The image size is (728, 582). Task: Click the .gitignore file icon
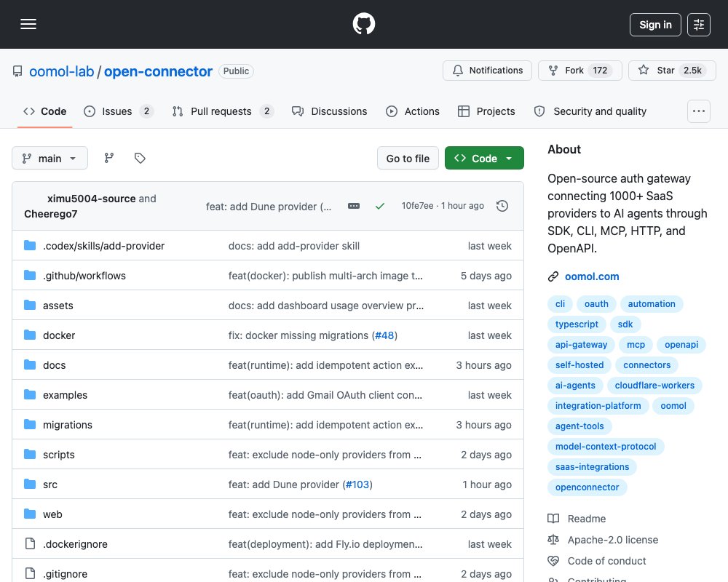[30, 574]
